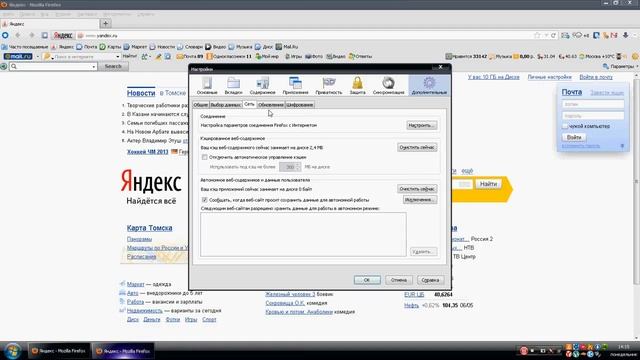Open the Железный человек 3 link
The width and height of the screenshot is (640, 360).
coord(290,294)
